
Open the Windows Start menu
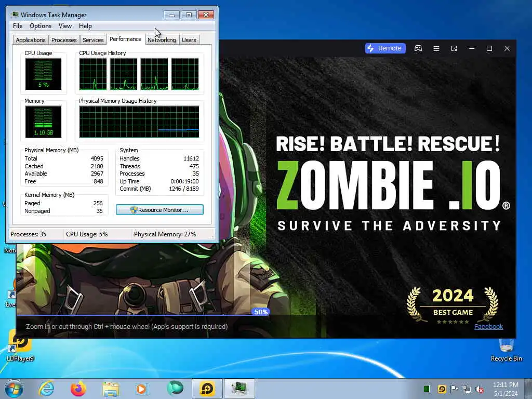(x=14, y=389)
